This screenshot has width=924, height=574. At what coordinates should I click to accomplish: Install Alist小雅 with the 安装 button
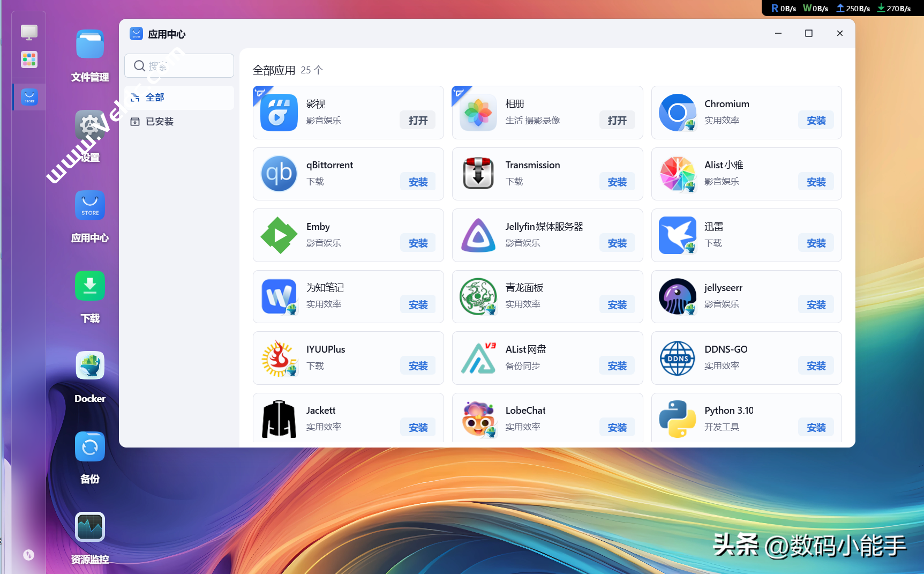click(816, 182)
